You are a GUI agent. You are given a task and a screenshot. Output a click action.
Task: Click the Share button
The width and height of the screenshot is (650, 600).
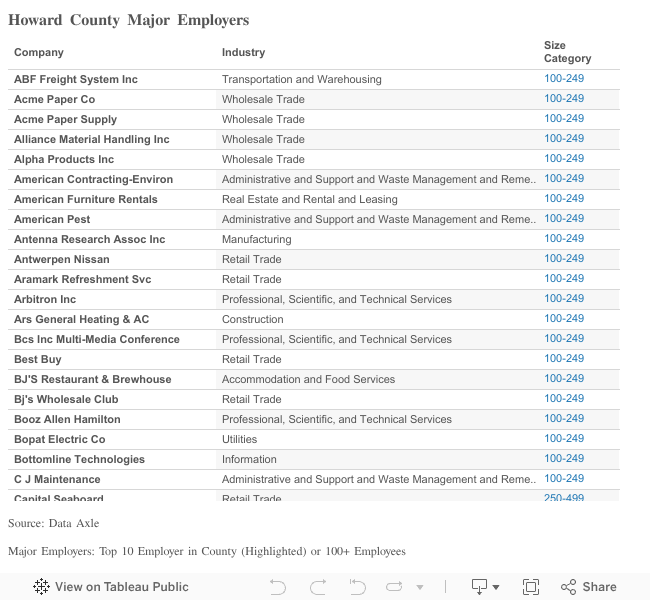click(x=589, y=587)
